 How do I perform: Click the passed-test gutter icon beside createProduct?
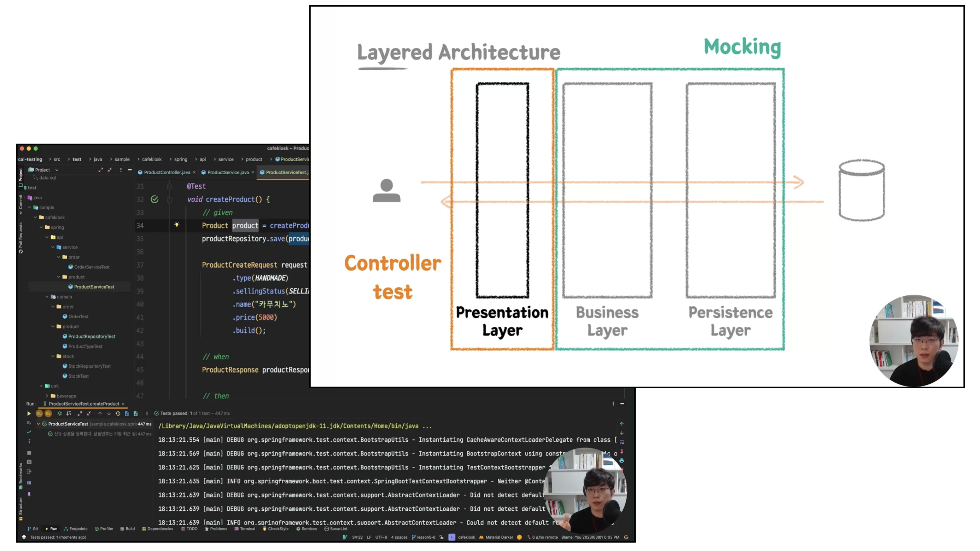(x=154, y=199)
